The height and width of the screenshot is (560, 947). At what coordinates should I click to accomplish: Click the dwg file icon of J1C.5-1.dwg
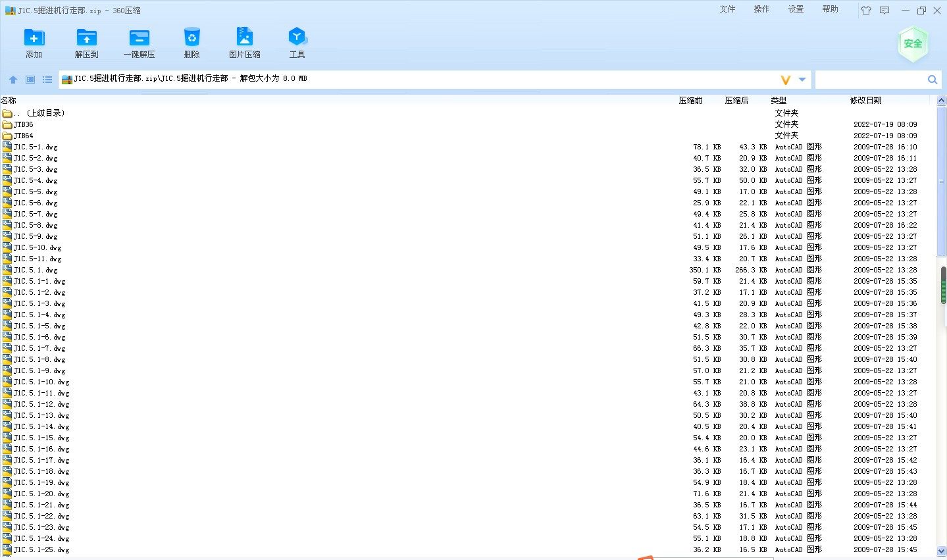coord(7,147)
